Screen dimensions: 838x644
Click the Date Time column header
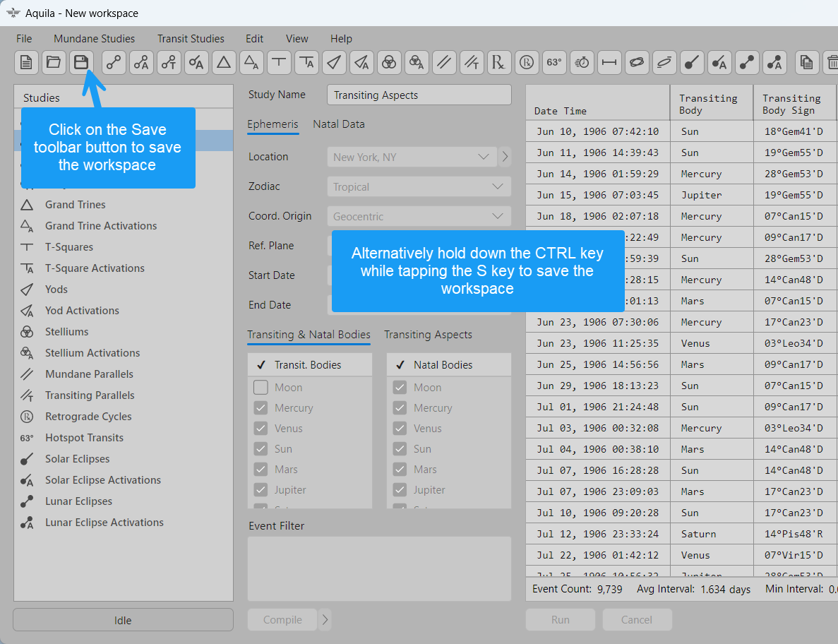[x=597, y=102]
